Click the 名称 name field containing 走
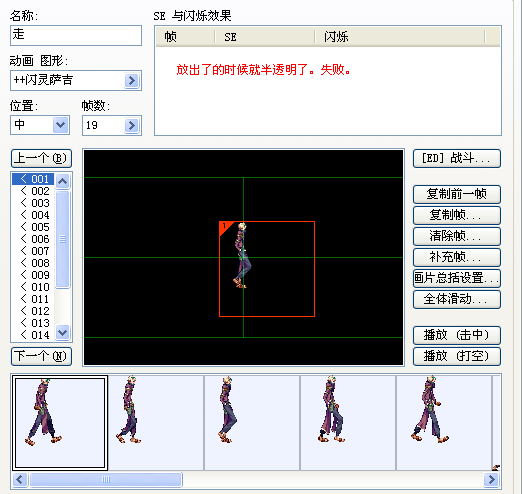 pos(76,35)
